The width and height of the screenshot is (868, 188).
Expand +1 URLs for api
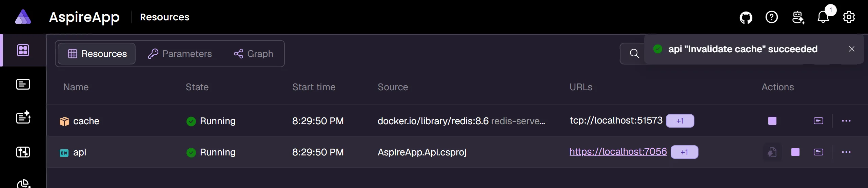pos(684,152)
